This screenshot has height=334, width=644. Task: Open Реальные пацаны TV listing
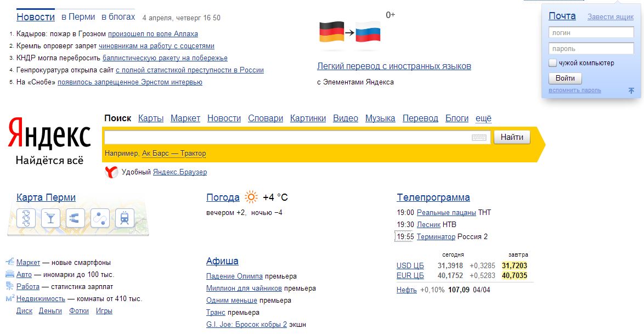[447, 212]
